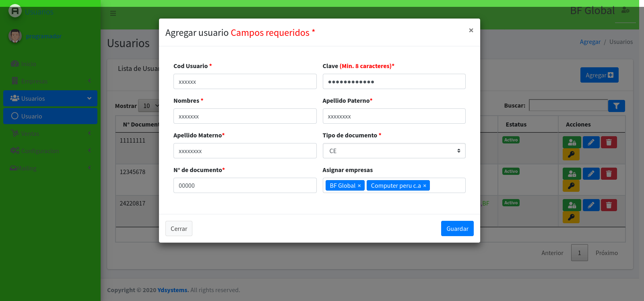Click the red trash icon in second row

coord(609,174)
